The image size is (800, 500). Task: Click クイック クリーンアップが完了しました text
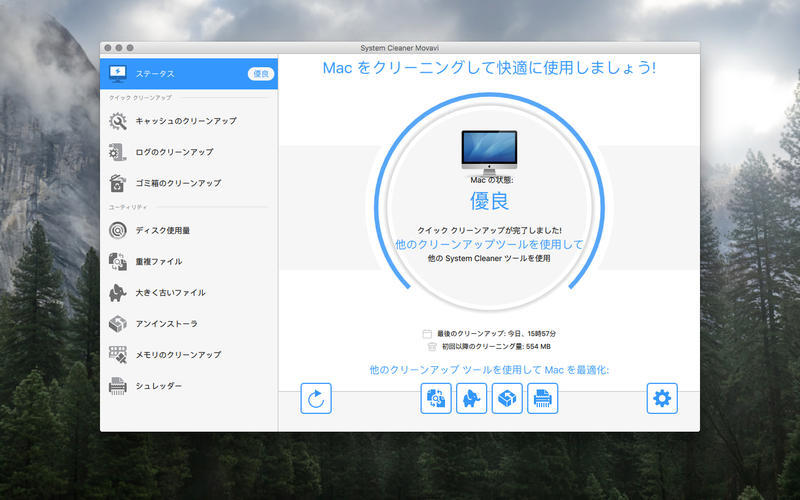[x=489, y=231]
